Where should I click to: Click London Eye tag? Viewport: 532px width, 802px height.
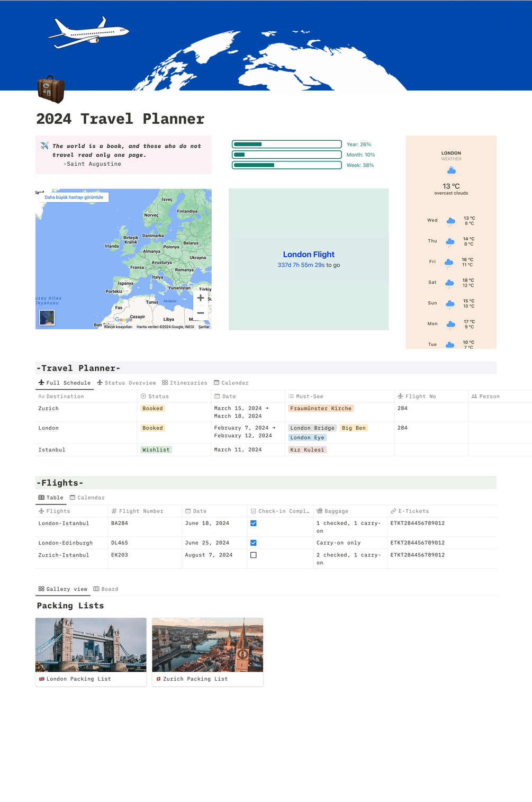point(307,438)
